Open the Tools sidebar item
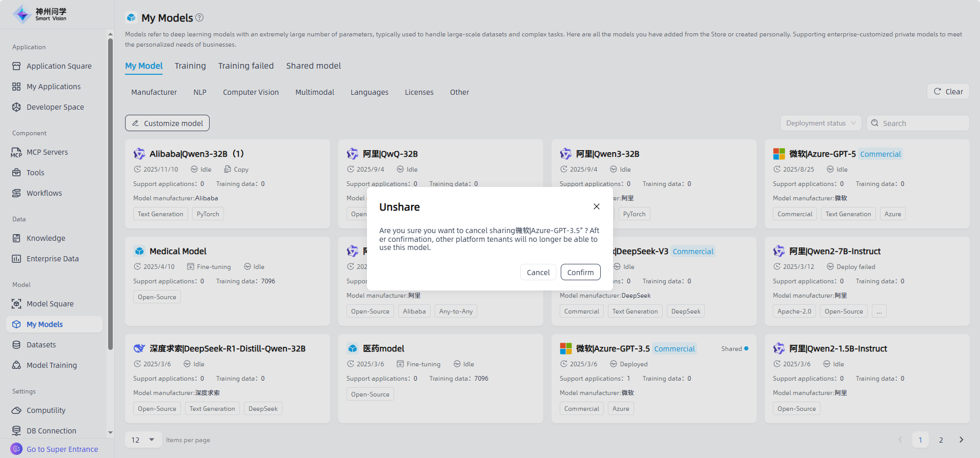The height and width of the screenshot is (458, 980). coord(35,173)
